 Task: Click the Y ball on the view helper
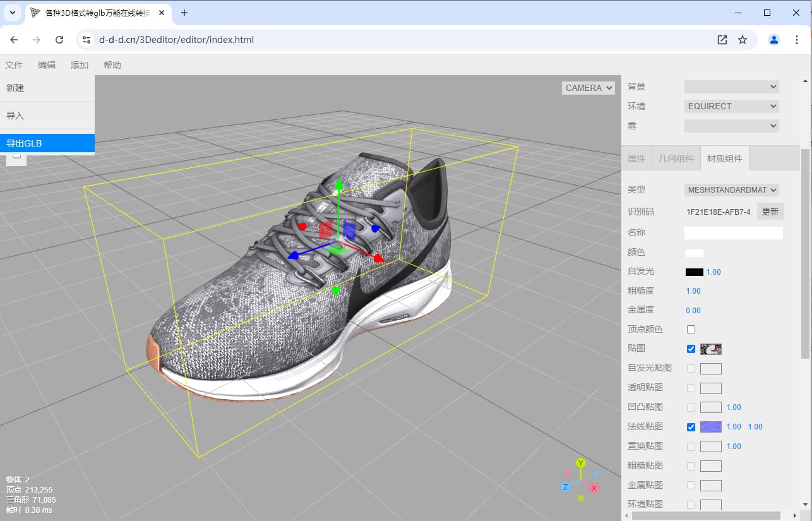tap(581, 463)
